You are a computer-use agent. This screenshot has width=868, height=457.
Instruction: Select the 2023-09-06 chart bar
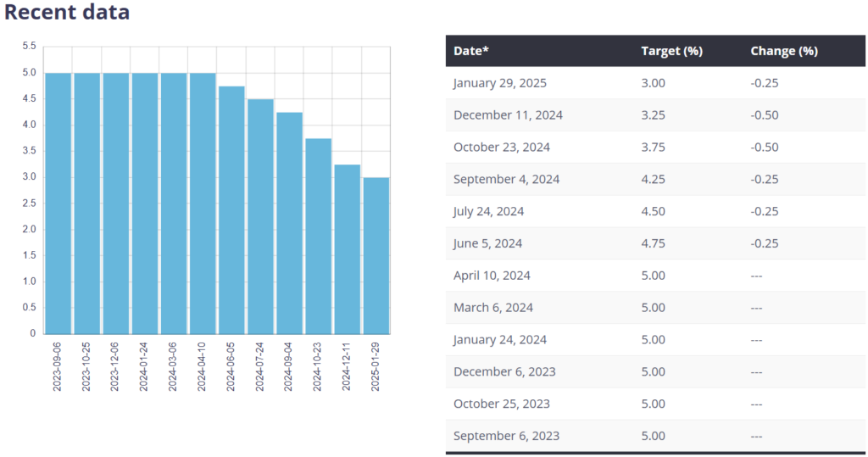(x=58, y=203)
